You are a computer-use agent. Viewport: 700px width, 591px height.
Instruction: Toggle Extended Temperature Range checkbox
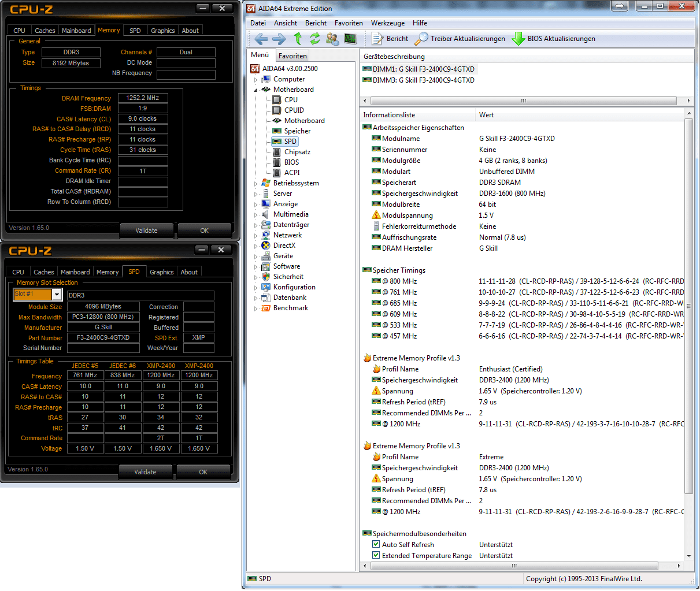coord(376,555)
